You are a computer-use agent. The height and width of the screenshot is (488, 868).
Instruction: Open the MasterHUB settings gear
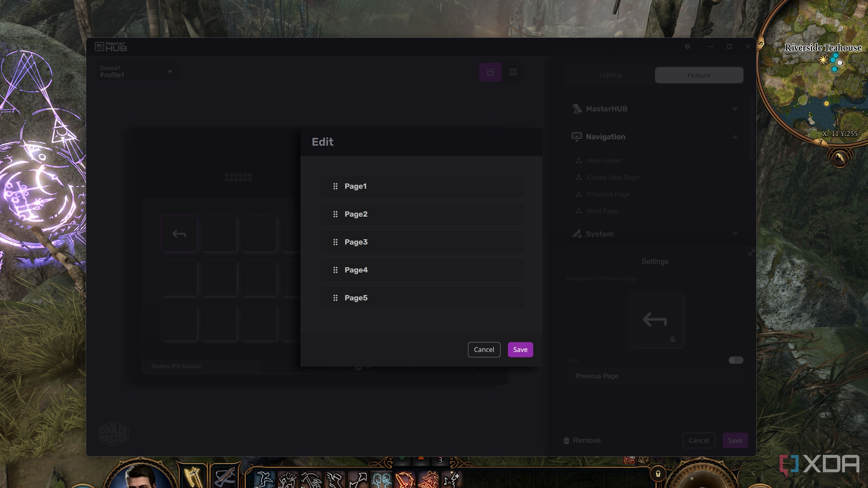tap(687, 47)
